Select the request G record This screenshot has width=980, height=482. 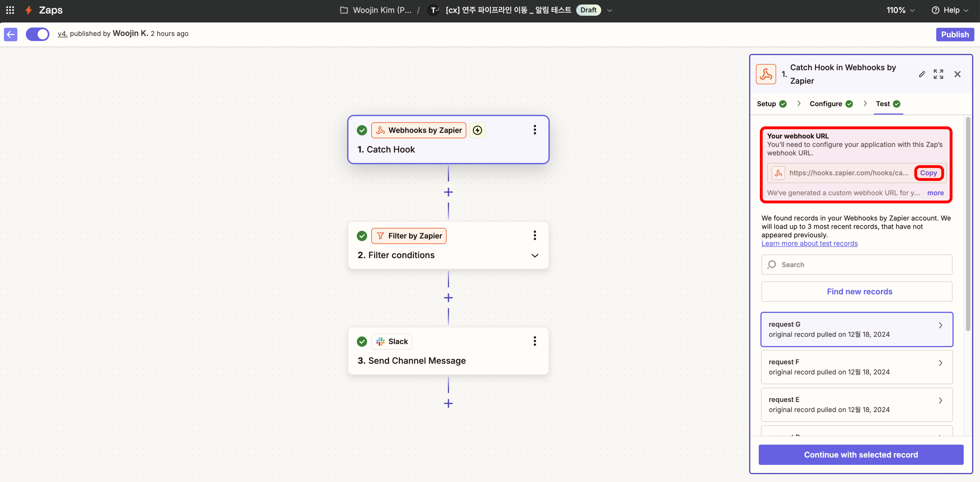pos(856,329)
